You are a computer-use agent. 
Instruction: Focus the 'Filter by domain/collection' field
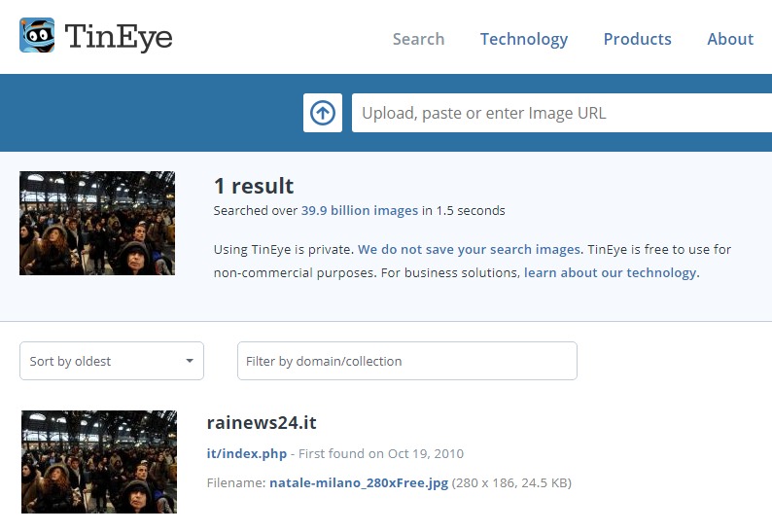pyautogui.click(x=407, y=361)
